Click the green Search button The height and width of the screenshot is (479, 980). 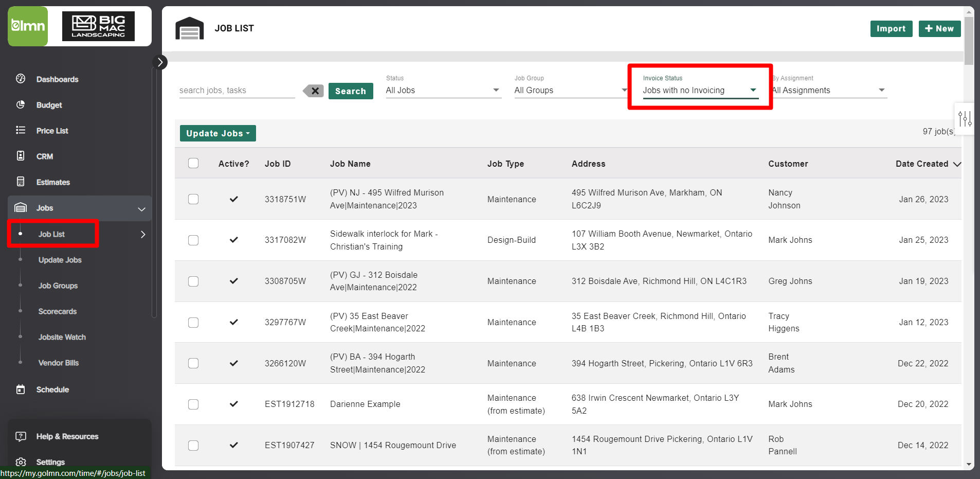point(351,91)
